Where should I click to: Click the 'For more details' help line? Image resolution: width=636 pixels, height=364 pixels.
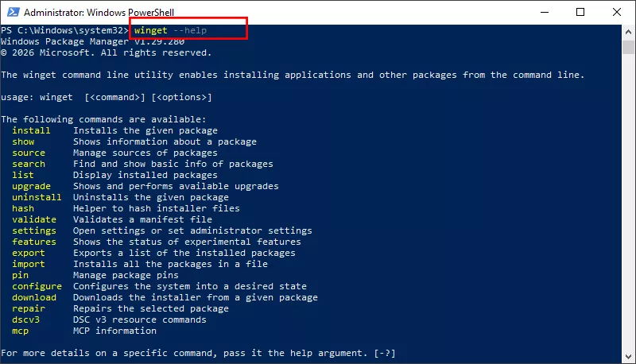click(198, 353)
